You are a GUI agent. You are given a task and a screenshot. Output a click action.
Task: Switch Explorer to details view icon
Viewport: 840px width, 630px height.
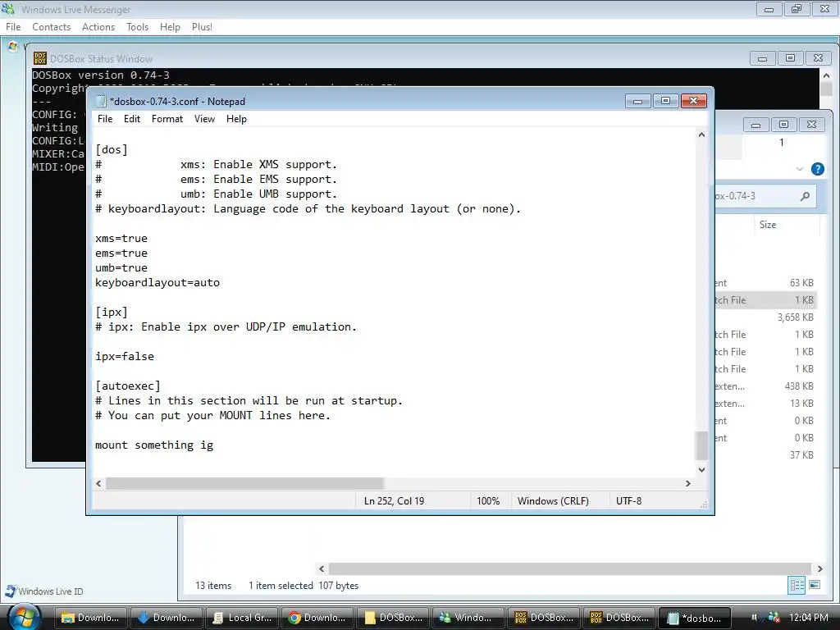797,585
